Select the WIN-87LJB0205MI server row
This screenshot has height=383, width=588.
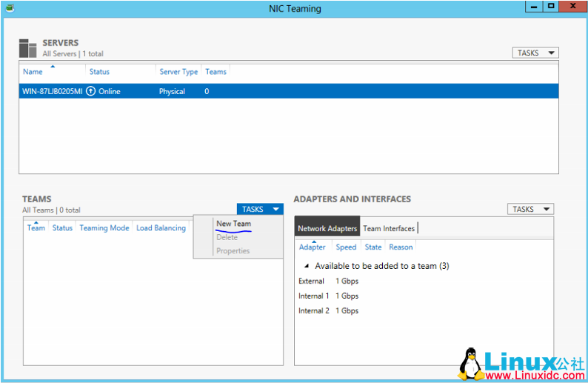289,91
